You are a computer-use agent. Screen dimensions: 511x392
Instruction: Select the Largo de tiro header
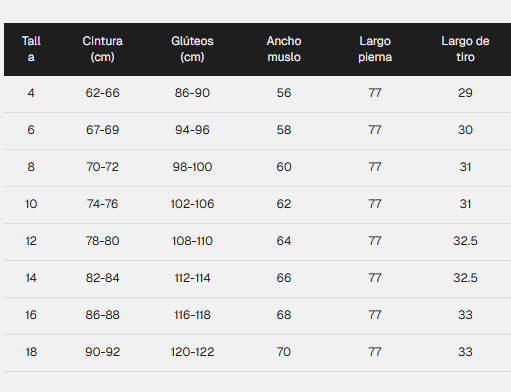(465, 49)
